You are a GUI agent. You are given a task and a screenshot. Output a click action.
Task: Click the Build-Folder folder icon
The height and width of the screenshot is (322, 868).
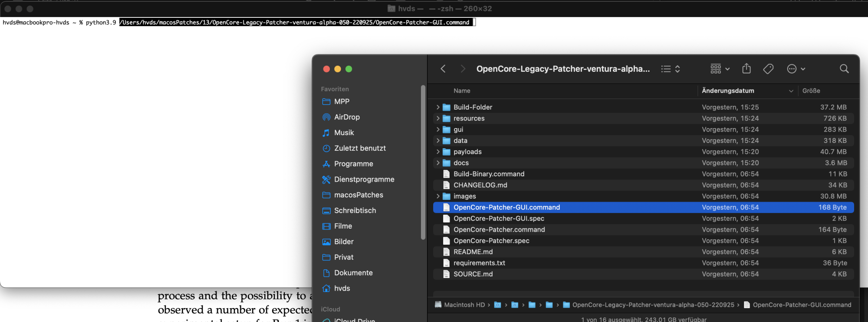(446, 107)
